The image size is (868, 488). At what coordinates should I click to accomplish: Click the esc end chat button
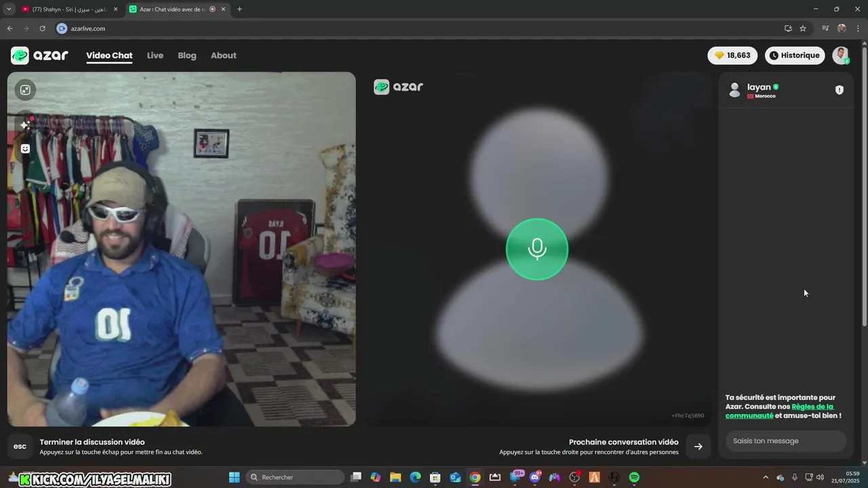20,446
